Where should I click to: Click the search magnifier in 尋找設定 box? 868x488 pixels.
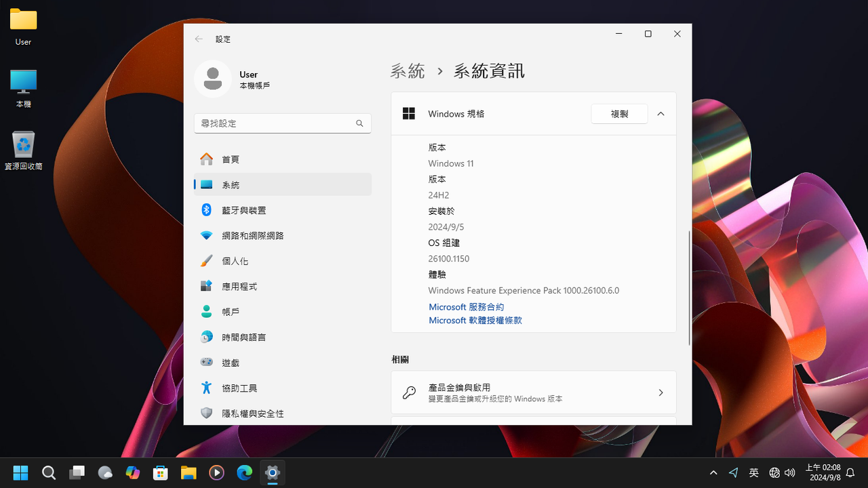coord(359,123)
